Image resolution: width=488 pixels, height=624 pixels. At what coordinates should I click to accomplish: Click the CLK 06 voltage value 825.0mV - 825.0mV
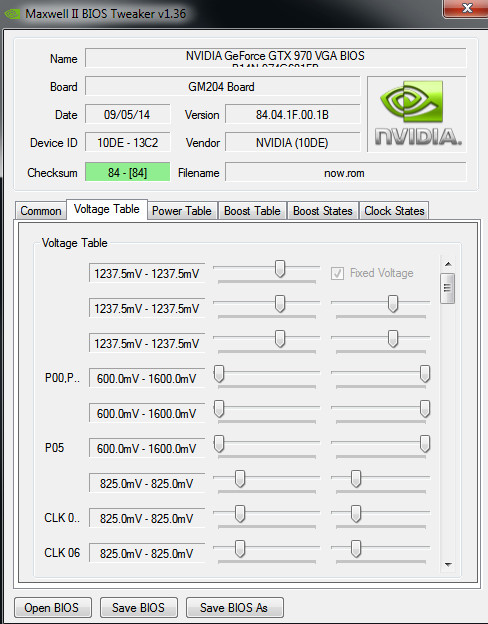point(147,554)
